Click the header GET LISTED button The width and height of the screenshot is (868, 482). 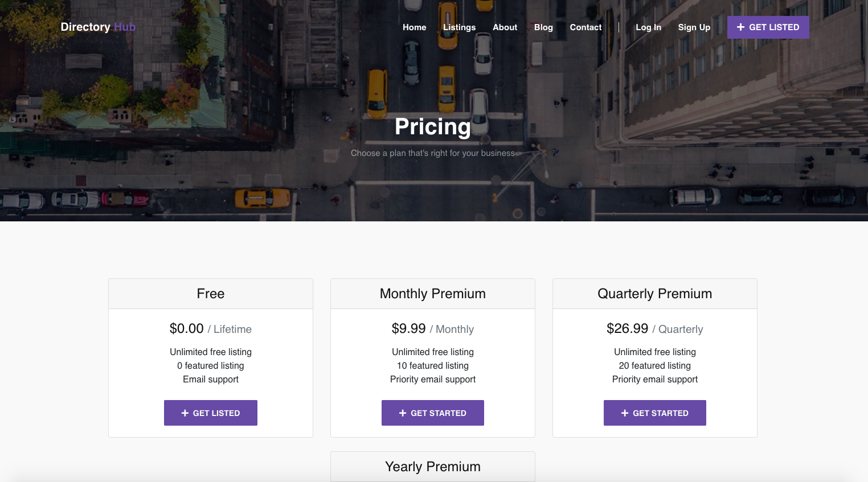tap(768, 27)
